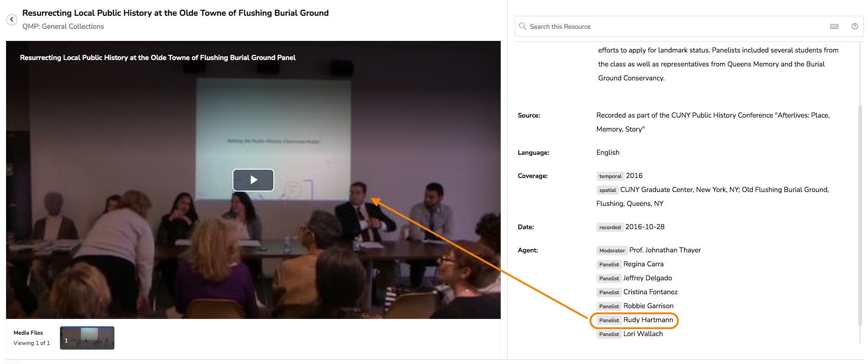Open the virtual keyboard icon in search
This screenshot has height=364, width=868.
[834, 26]
